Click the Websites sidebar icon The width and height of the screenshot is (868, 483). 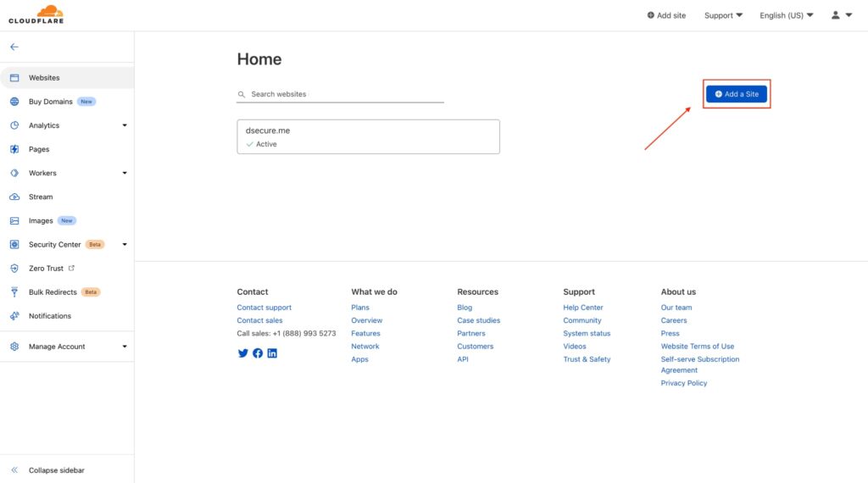(x=14, y=78)
